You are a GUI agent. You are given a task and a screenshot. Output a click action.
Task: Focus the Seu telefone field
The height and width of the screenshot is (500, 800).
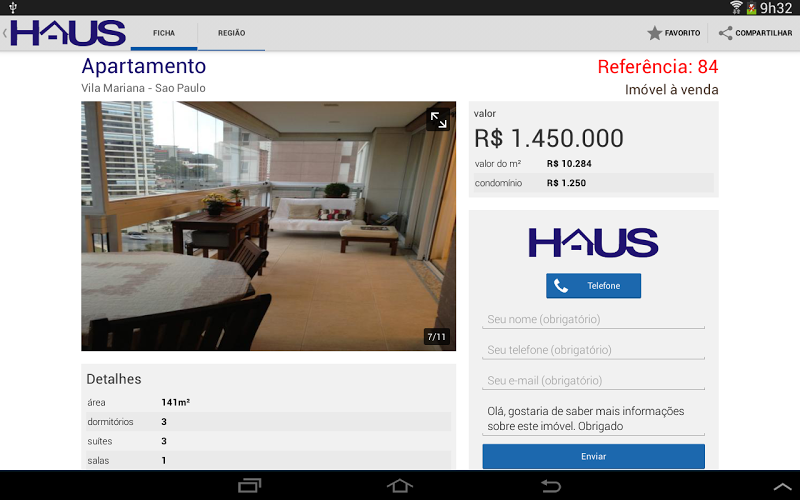pos(593,350)
